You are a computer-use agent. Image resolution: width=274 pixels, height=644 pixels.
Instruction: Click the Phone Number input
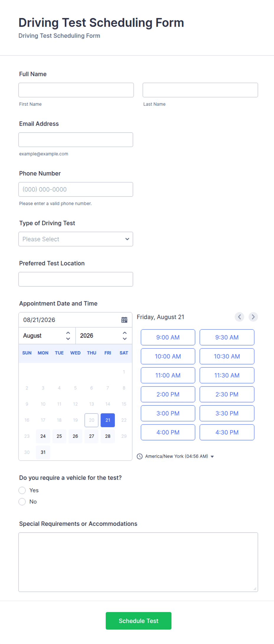[76, 189]
